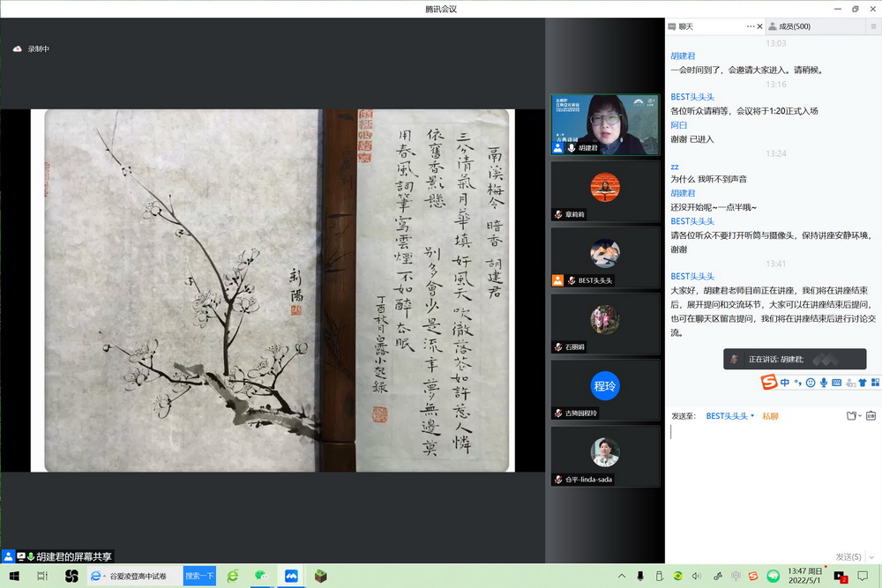Click the 正在讲话: 胡建君 speaking indicator
882x588 pixels.
click(795, 359)
